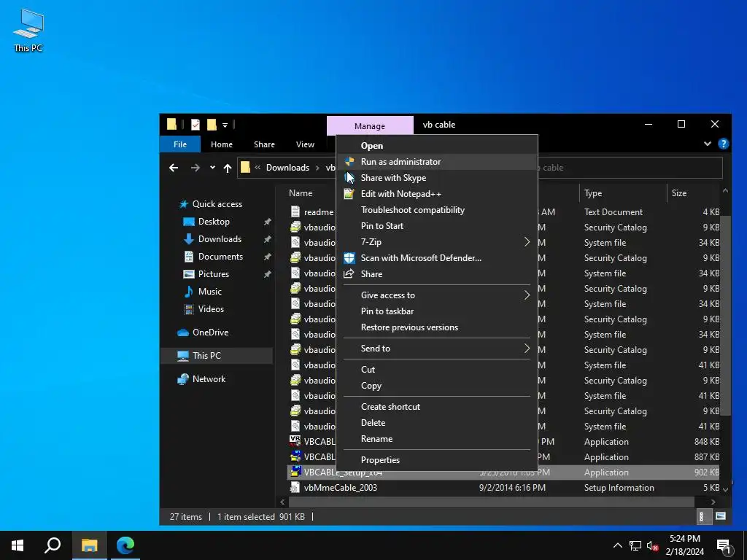Select Run as administrator

tap(437, 162)
